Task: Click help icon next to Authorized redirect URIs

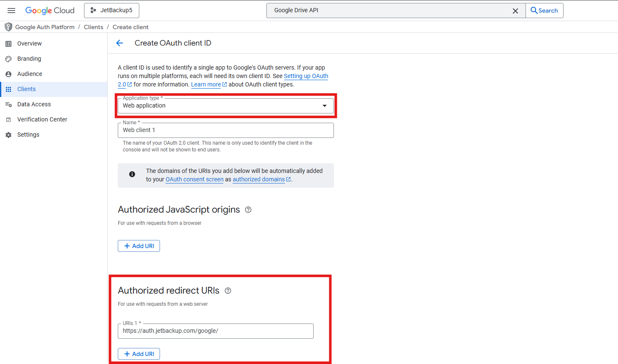Action: (x=228, y=291)
